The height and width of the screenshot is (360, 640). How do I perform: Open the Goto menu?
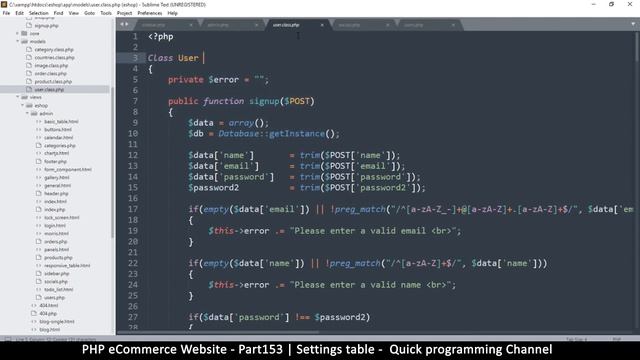tap(89, 13)
